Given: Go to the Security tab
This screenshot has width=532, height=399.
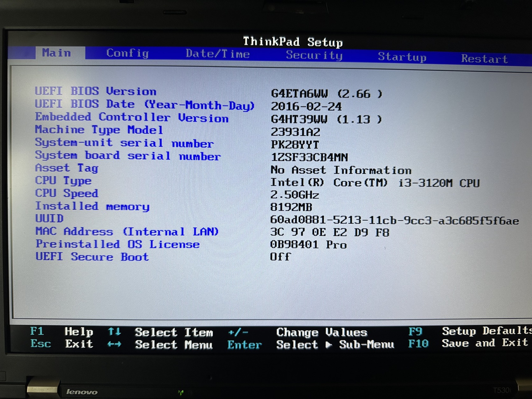Looking at the screenshot, I should (x=314, y=55).
